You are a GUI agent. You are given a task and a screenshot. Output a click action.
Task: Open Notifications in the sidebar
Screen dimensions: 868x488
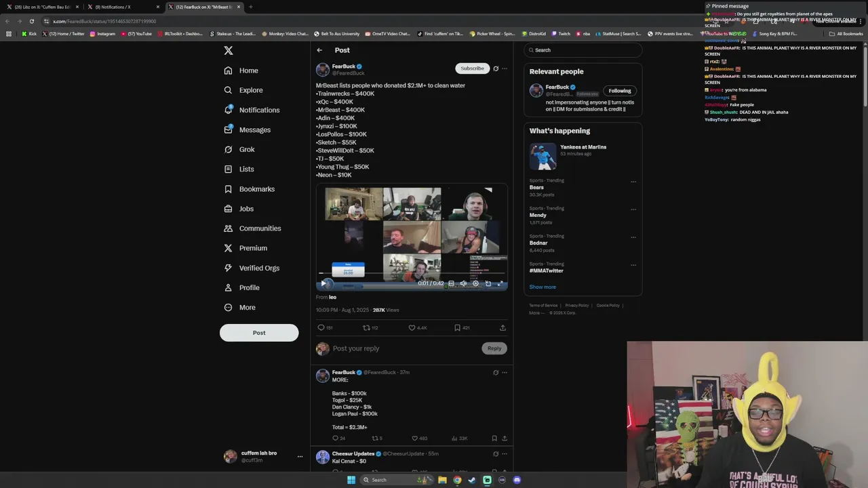pyautogui.click(x=252, y=110)
